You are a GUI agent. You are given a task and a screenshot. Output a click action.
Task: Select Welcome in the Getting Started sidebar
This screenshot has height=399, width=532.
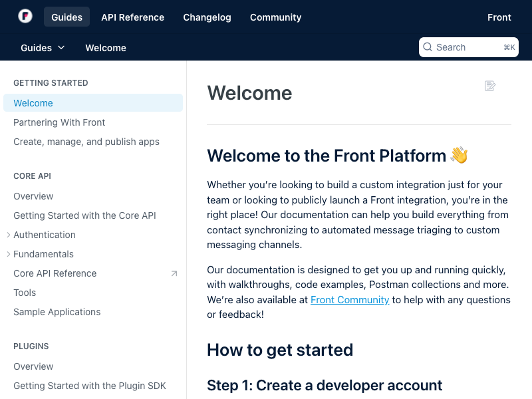(93, 103)
